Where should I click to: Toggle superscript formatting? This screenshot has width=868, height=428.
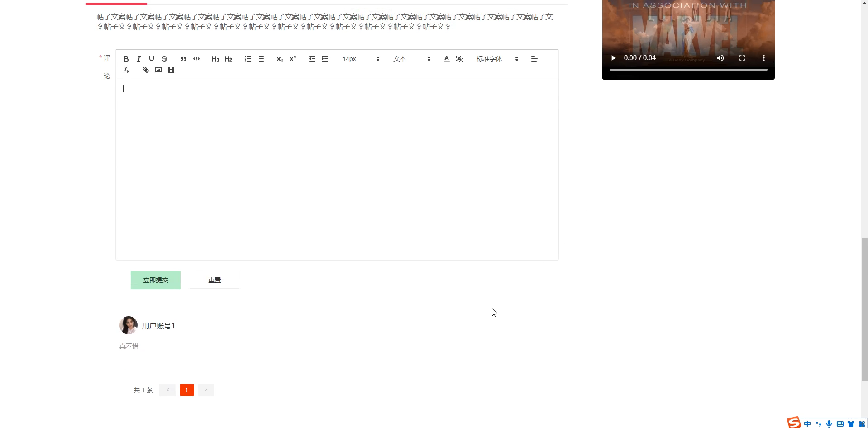pyautogui.click(x=292, y=59)
